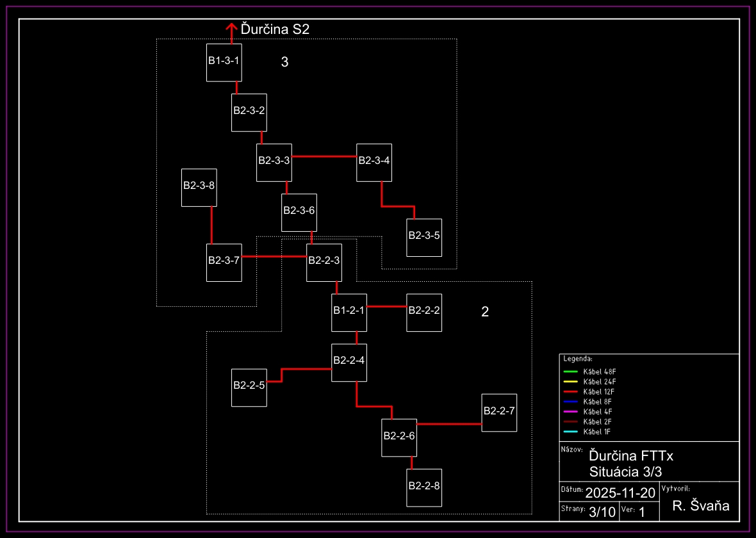
Task: Select node box B2-3-3
Action: 274,162
